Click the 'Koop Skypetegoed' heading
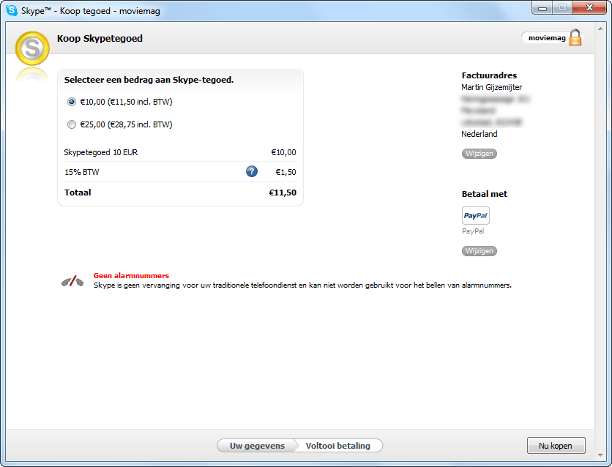Screen dimensions: 612x467 [100, 39]
